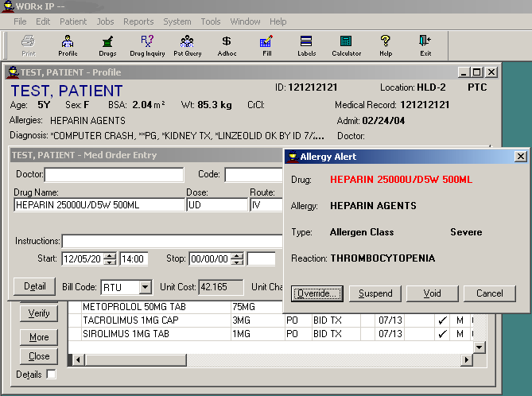The image size is (532, 396).
Task: Launch Pat Query from toolbar
Action: point(187,45)
